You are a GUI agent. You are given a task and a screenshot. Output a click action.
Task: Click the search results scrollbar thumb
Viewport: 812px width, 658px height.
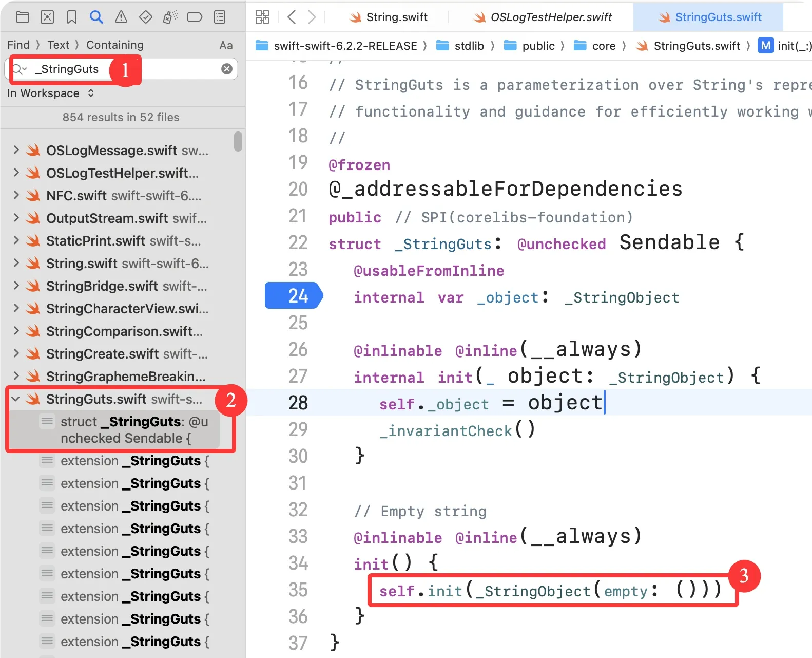238,141
